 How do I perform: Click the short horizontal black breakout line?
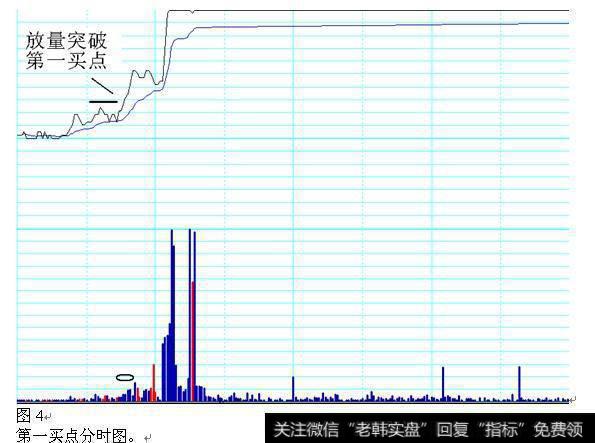point(104,102)
